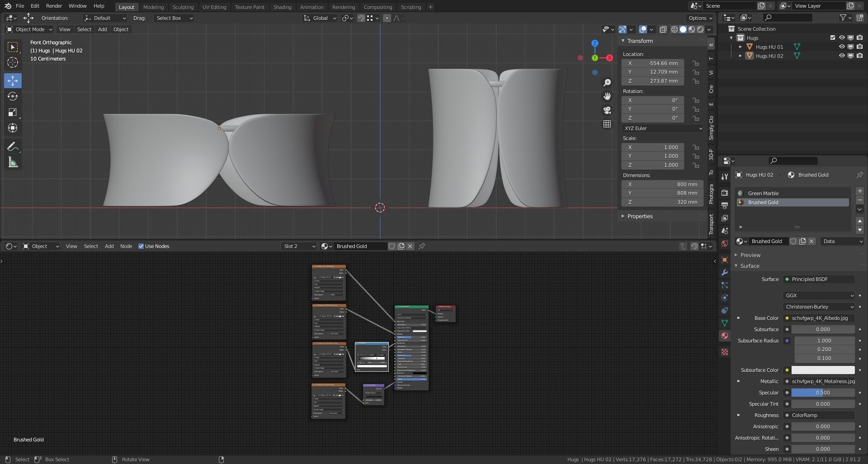Click Roughness ColorRamp link button

(x=819, y=415)
